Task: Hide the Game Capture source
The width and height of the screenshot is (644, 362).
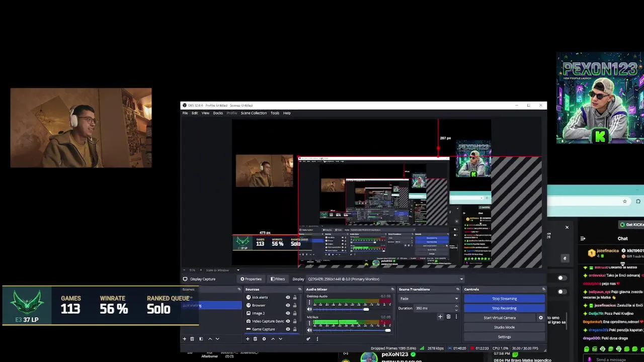Action: (x=288, y=329)
